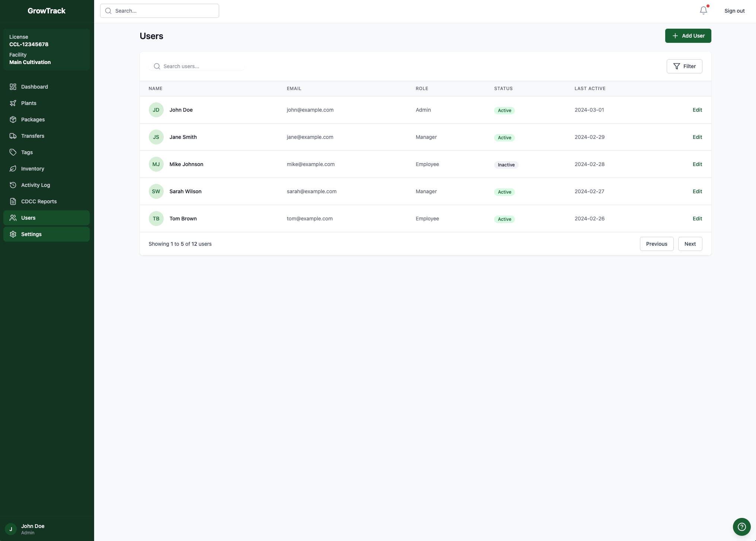Click the JD avatar for John Doe
Viewport: 756px width, 541px height.
pyautogui.click(x=156, y=110)
